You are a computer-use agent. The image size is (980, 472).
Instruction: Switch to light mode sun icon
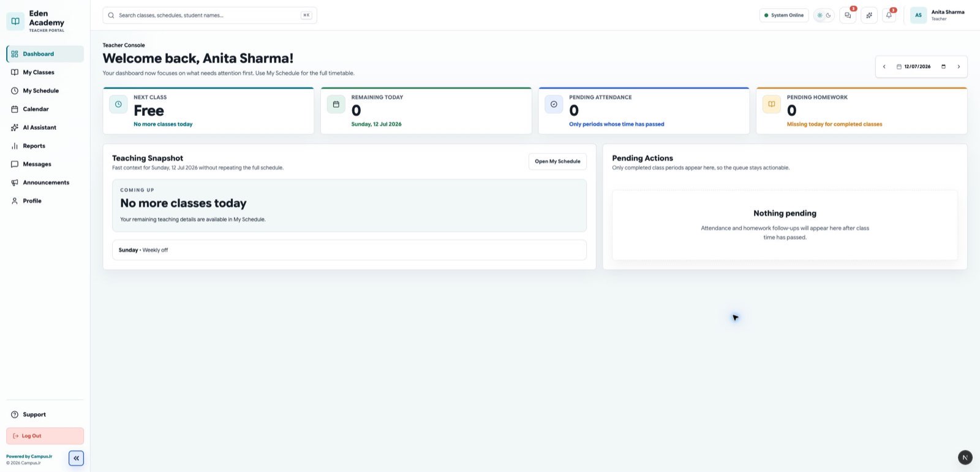[x=820, y=15]
